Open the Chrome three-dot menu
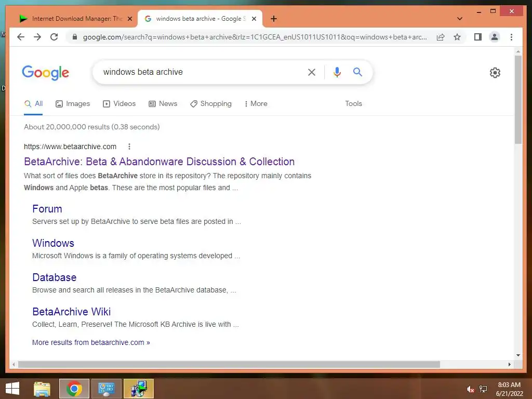The width and height of the screenshot is (532, 399). pos(511,37)
